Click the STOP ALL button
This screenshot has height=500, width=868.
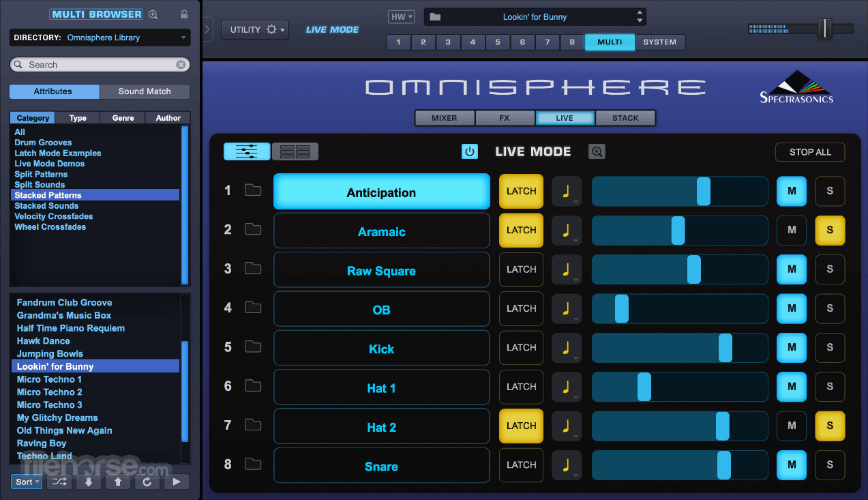point(810,152)
